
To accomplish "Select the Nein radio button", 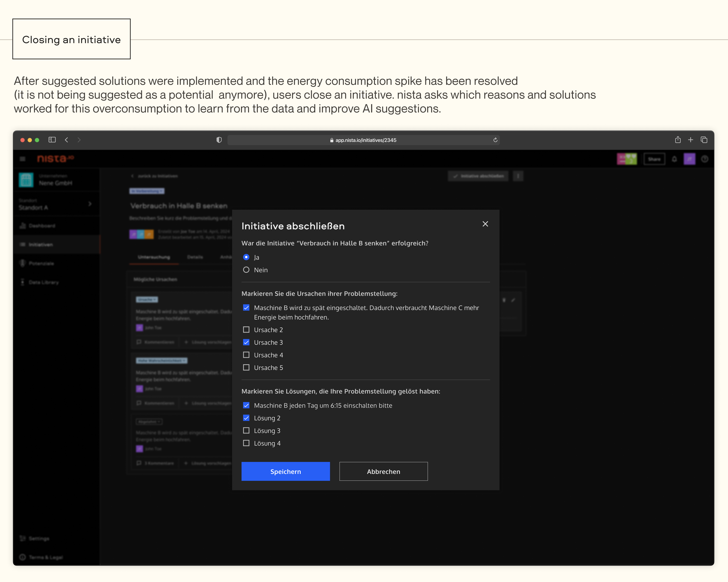I will [246, 270].
